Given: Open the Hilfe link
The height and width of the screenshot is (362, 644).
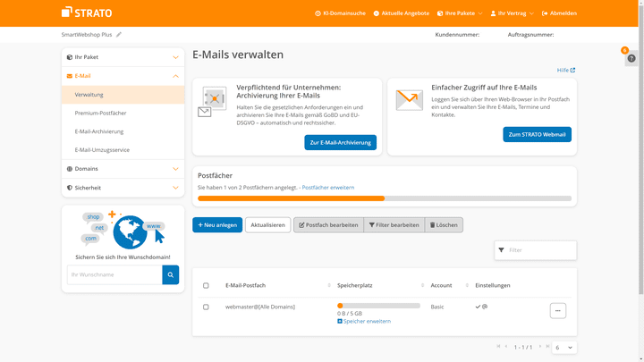Looking at the screenshot, I should pos(566,71).
